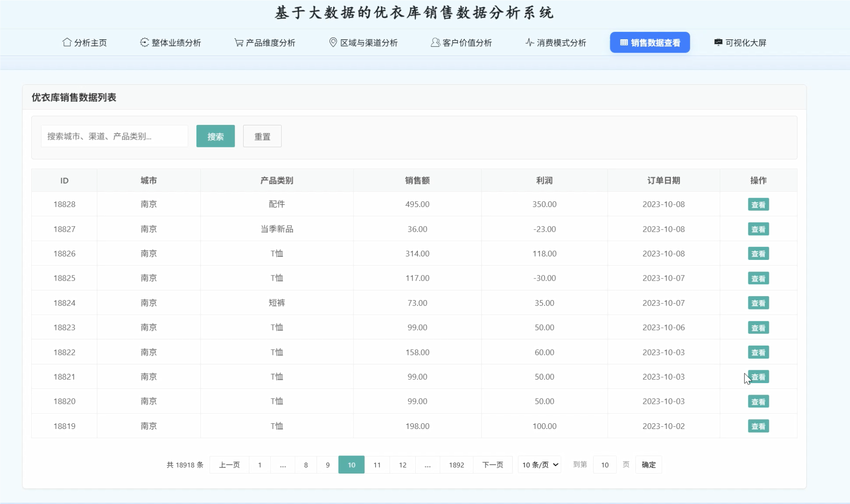
Task: Open 查看 for record 18820
Action: pyautogui.click(x=758, y=402)
